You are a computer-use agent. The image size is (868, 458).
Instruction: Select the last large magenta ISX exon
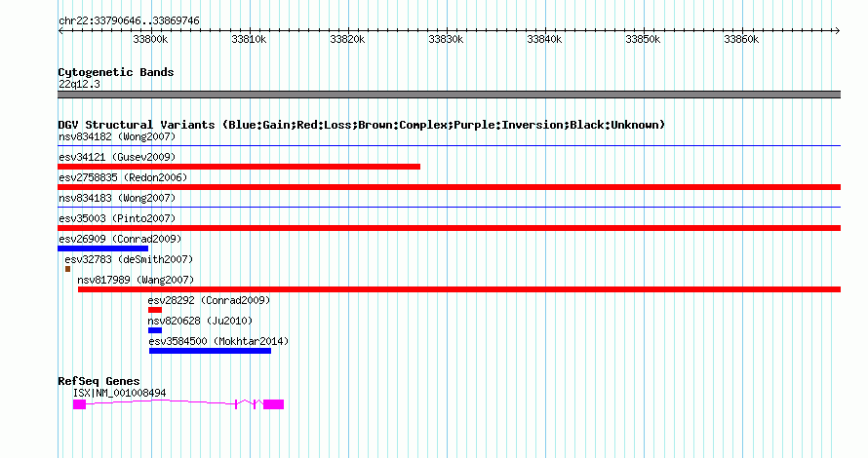pos(273,404)
